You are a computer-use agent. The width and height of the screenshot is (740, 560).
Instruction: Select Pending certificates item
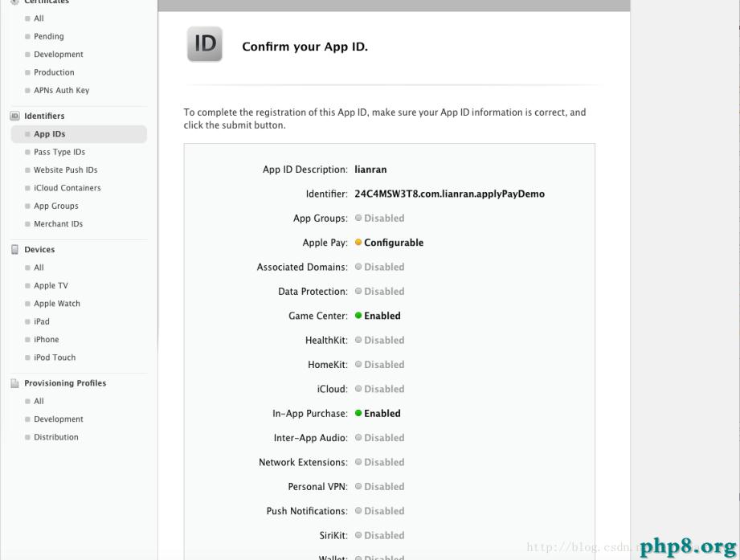(48, 36)
